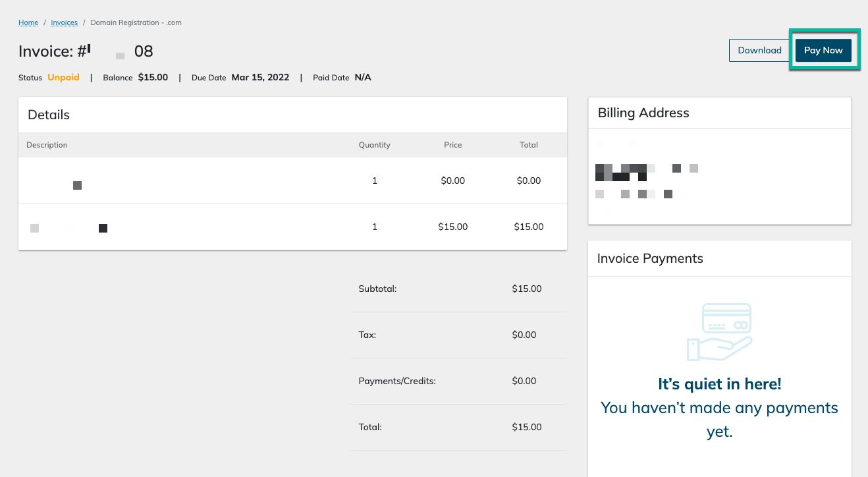
Task: Open the Home breadcrumb link
Action: pos(28,22)
